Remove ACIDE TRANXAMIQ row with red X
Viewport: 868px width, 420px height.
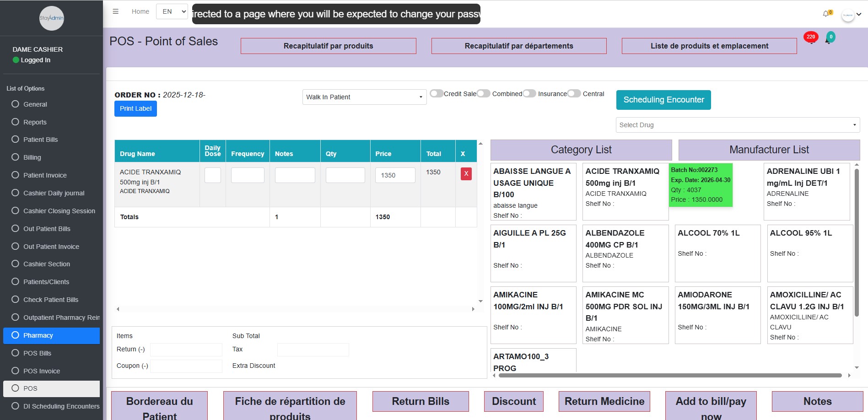tap(466, 174)
